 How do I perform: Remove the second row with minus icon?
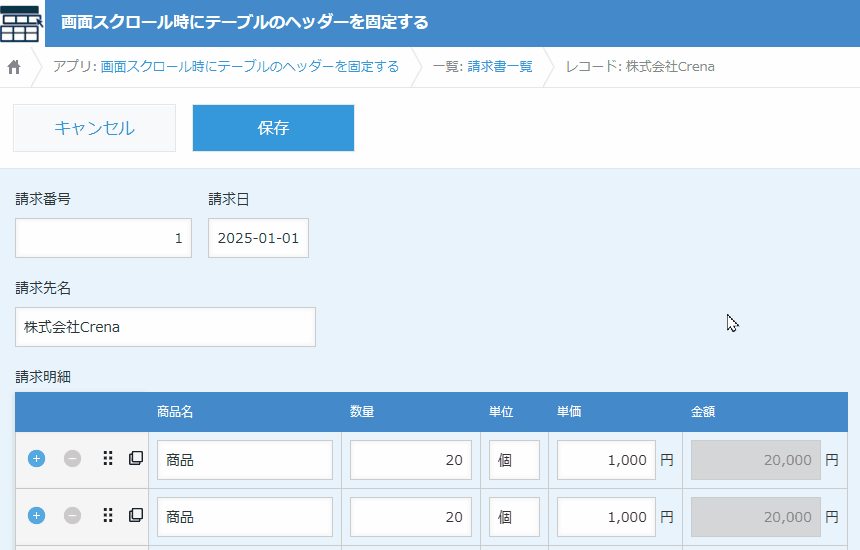click(72, 516)
